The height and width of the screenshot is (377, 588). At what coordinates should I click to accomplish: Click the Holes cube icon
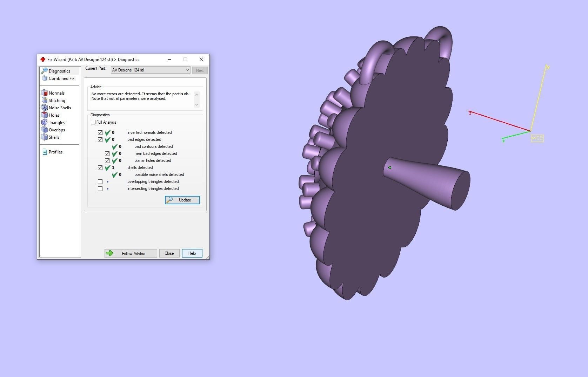[44, 115]
